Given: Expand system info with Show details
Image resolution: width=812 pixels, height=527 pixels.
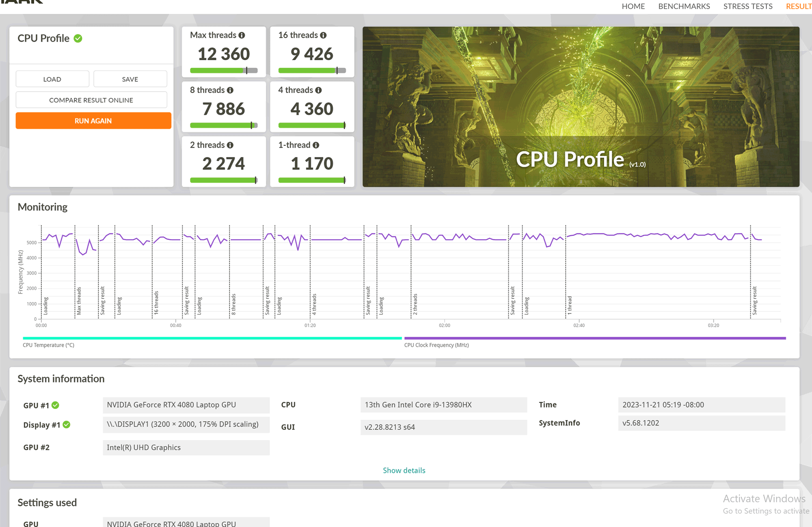Looking at the screenshot, I should click(404, 470).
